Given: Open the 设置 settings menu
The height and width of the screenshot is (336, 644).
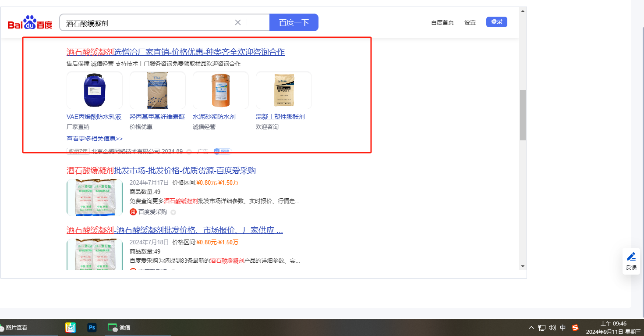Looking at the screenshot, I should [470, 22].
